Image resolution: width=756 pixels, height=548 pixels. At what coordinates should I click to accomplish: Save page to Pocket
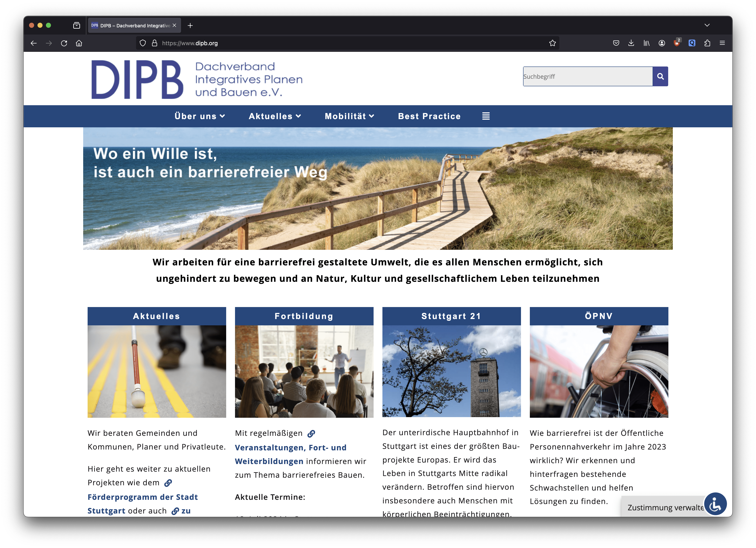[616, 43]
